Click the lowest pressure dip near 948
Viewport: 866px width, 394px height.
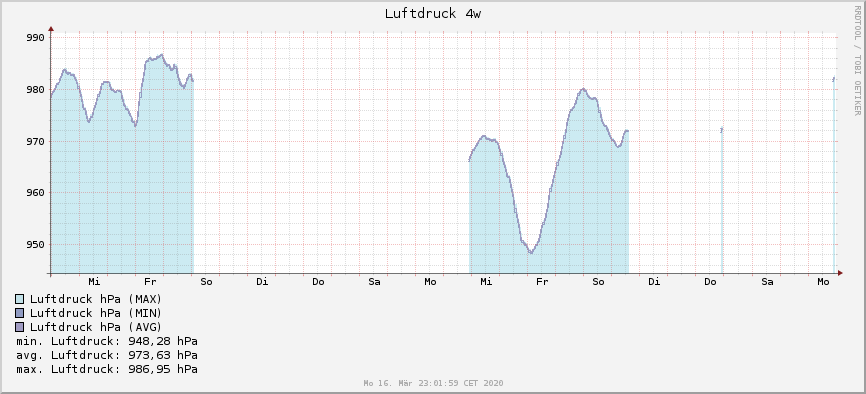tap(531, 253)
